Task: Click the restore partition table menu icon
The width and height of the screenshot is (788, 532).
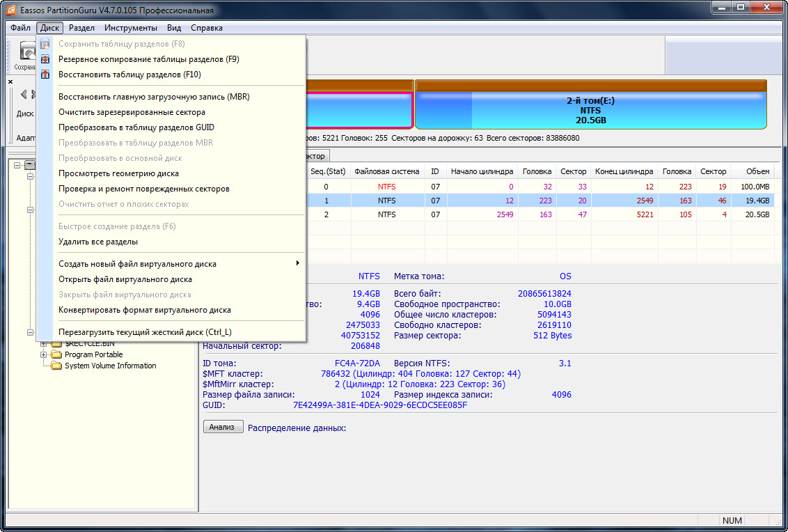Action: pos(45,75)
